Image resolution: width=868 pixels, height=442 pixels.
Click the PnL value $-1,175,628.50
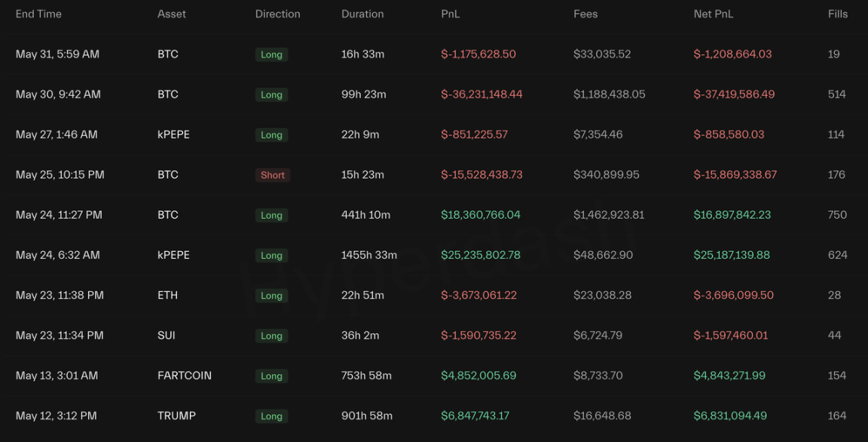tap(478, 54)
